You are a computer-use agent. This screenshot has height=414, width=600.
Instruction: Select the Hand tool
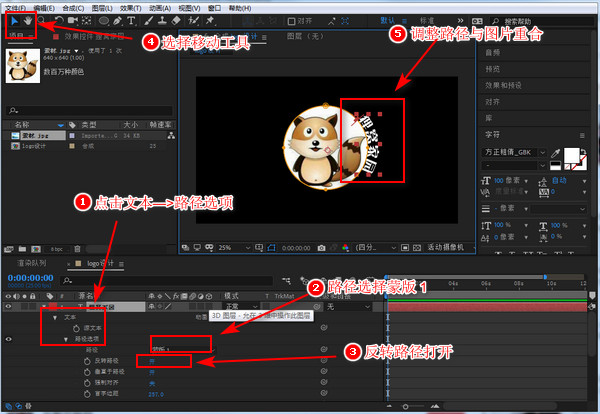pyautogui.click(x=28, y=21)
